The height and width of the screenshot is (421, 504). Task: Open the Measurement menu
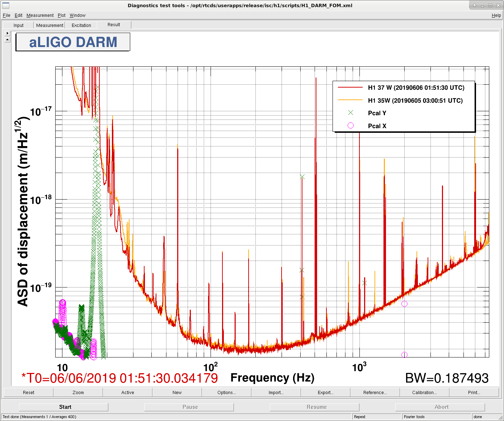click(40, 15)
